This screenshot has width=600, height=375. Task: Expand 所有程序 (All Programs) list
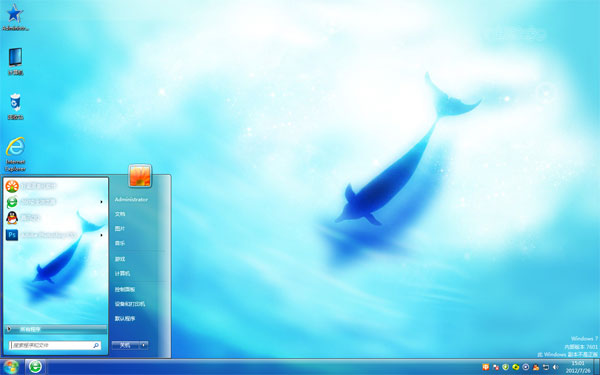coord(56,329)
